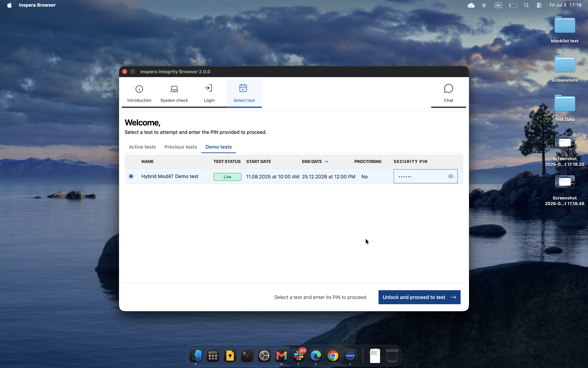The height and width of the screenshot is (368, 588).
Task: Select the Test Data folder on desktop
Action: tap(565, 103)
